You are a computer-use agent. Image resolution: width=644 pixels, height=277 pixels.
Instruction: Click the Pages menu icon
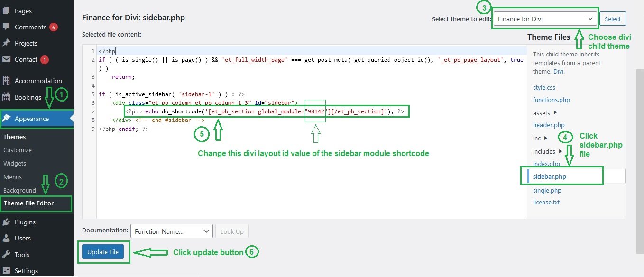6,10
